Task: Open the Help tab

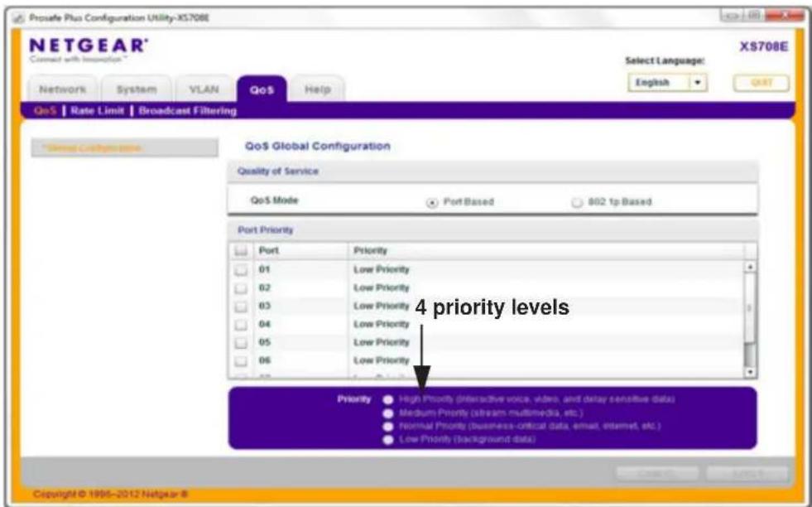Action: pyautogui.click(x=318, y=89)
